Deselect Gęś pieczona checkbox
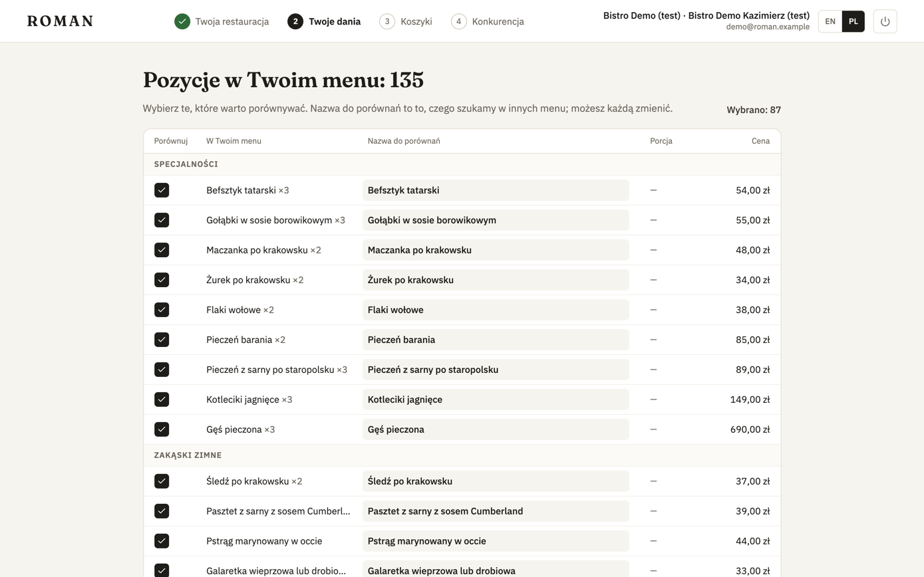924x577 pixels. 162,429
